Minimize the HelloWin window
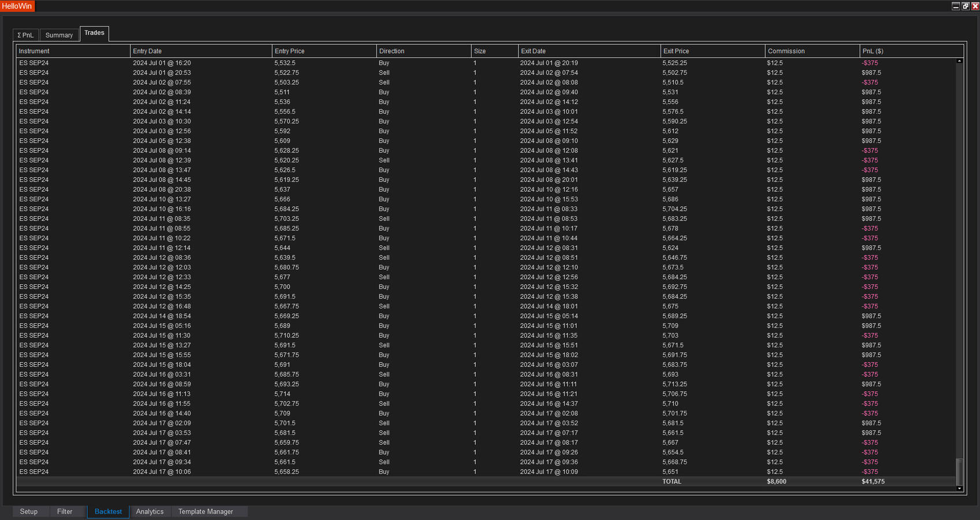This screenshot has height=520, width=980. 956,6
